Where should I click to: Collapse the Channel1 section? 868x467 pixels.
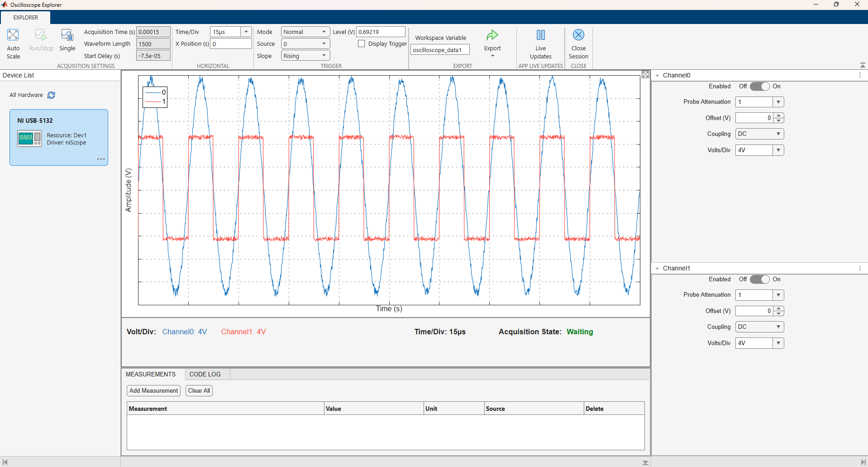[658, 269]
